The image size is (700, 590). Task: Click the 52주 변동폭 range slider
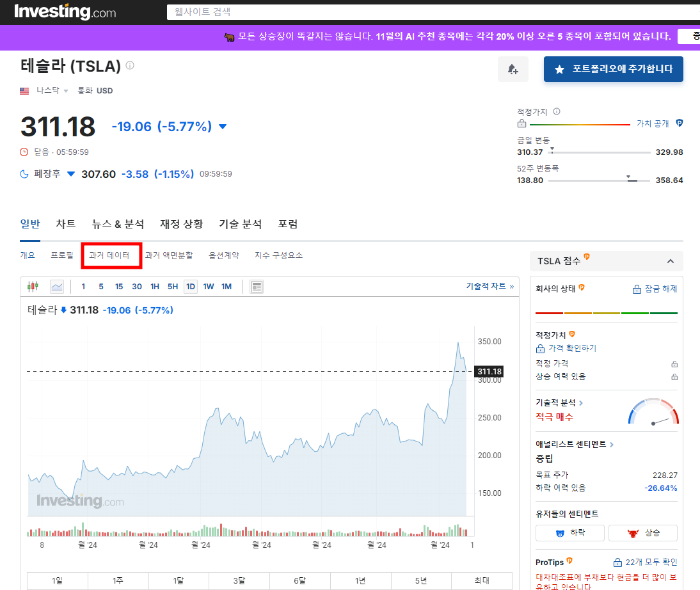pos(600,180)
